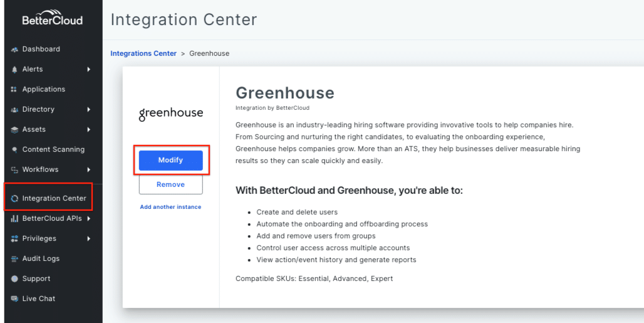Expand the Alerts submenu arrow
Screen dimensions: 644x323
tap(89, 70)
